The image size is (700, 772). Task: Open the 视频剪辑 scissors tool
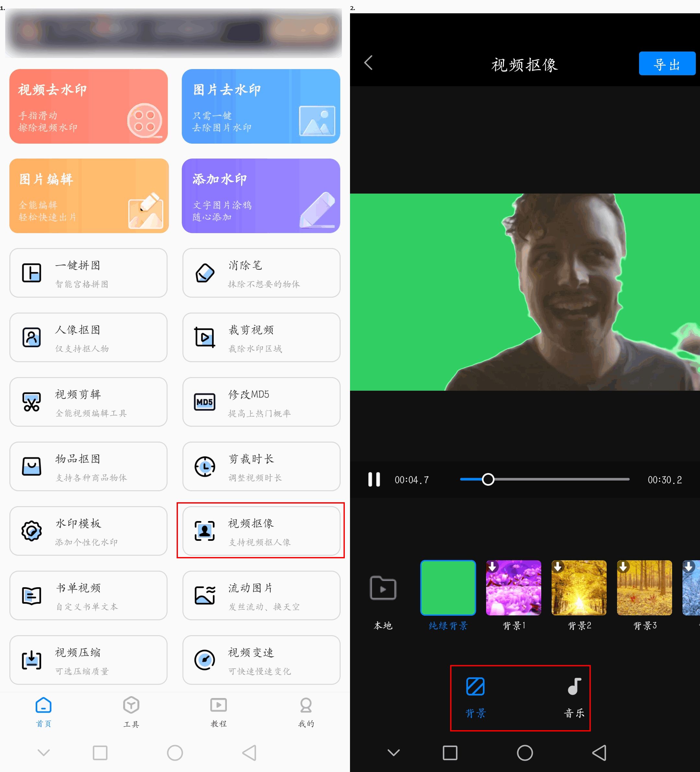pos(88,402)
